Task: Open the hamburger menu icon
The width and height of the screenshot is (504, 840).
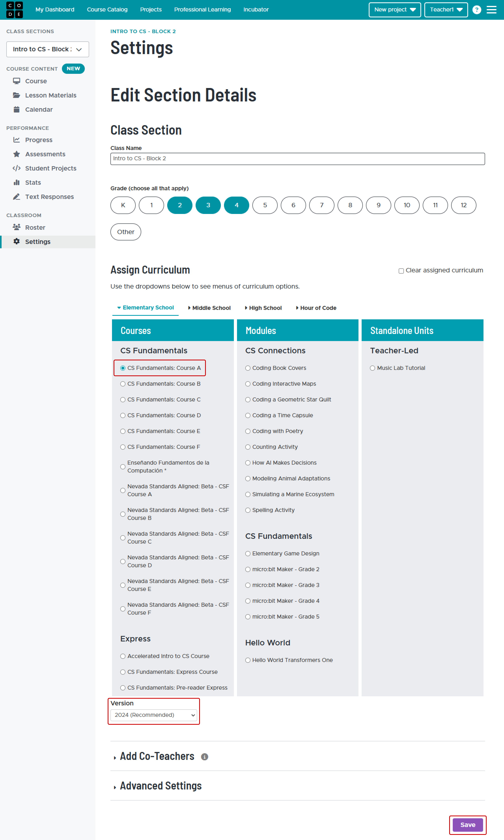Action: 491,9
